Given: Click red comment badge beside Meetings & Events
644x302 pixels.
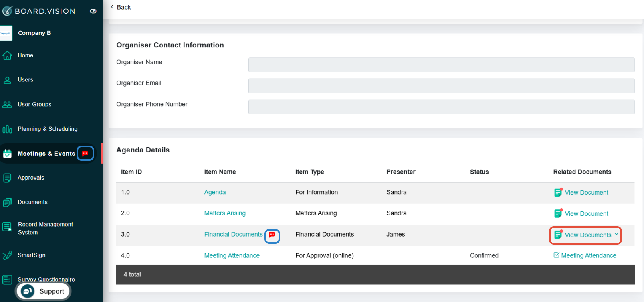Looking at the screenshot, I should coord(85,153).
